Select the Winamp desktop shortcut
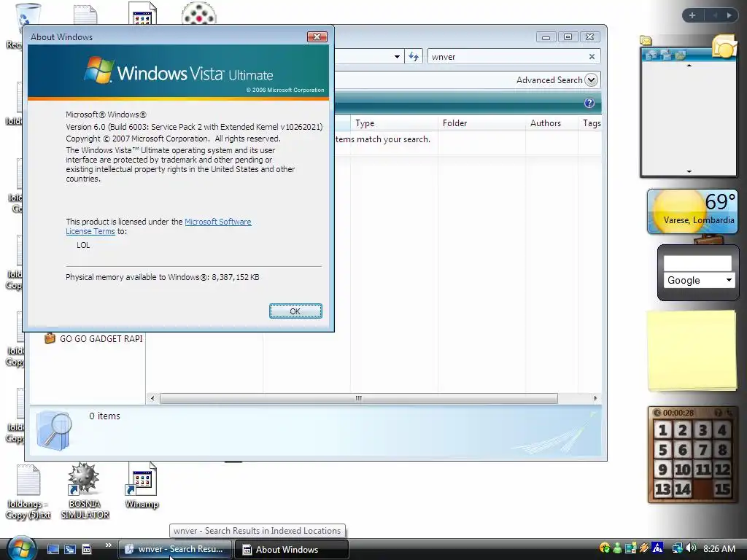Viewport: 747px width, 560px height. (x=142, y=485)
